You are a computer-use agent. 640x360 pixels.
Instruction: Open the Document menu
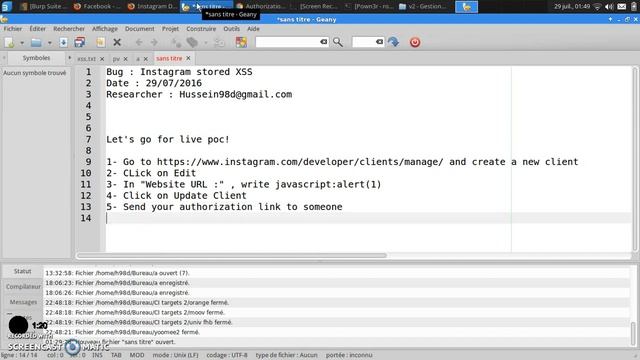[140, 29]
